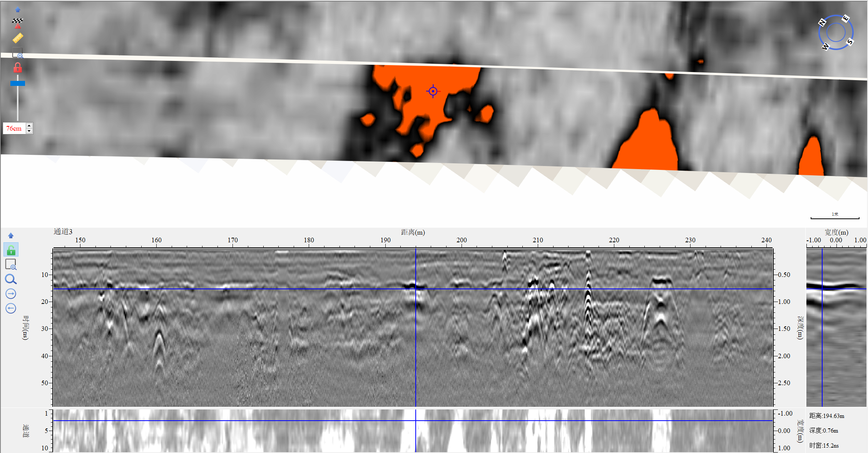Click the blue up arrow above the radargram toolbar
The width and height of the screenshot is (868, 453).
click(11, 235)
